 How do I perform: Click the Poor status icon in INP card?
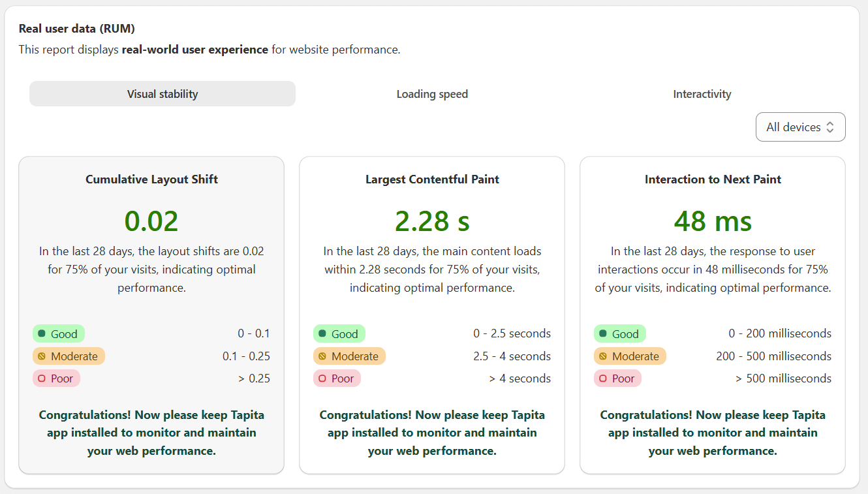(x=604, y=378)
